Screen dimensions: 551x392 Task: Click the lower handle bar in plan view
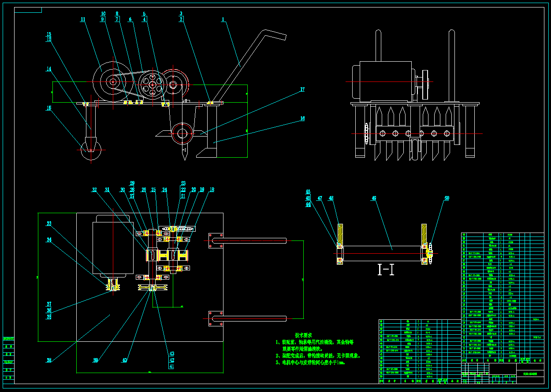(249, 318)
